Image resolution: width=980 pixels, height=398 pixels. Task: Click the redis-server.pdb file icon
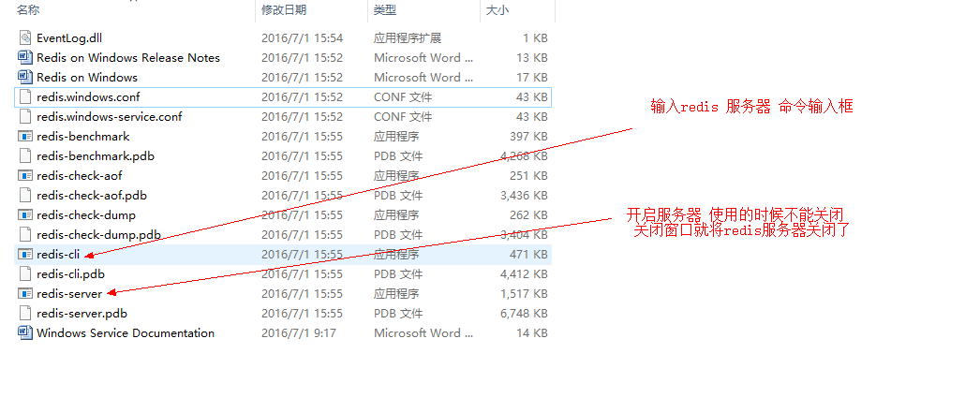(x=25, y=313)
